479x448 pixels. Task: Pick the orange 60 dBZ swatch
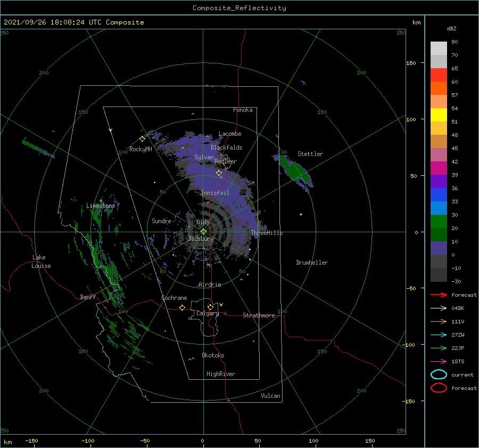[x=439, y=88]
